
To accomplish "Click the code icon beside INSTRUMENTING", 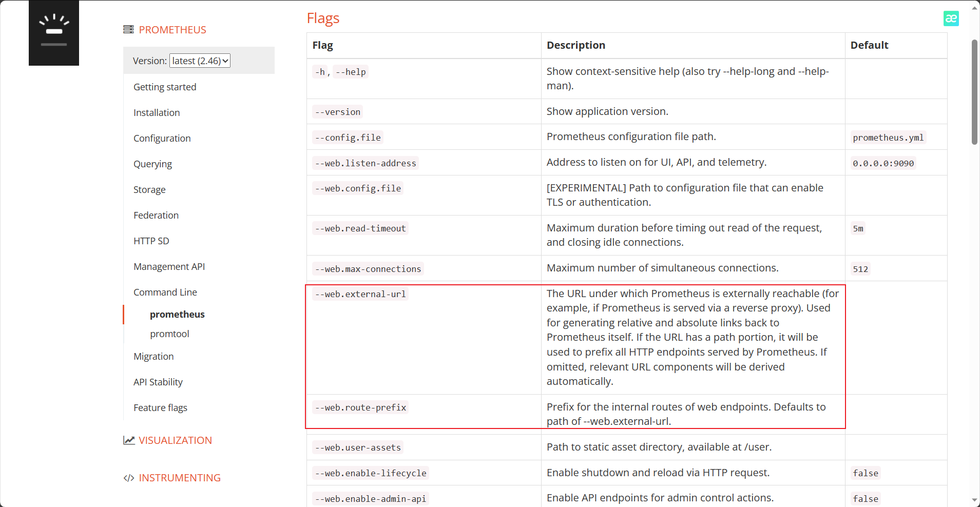I will click(x=129, y=478).
